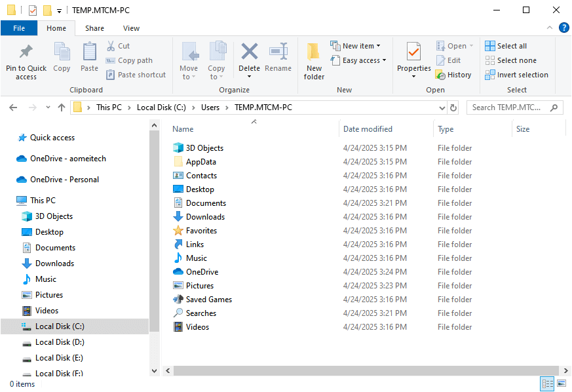Open the Easy access dropdown
572x392 pixels.
(358, 60)
